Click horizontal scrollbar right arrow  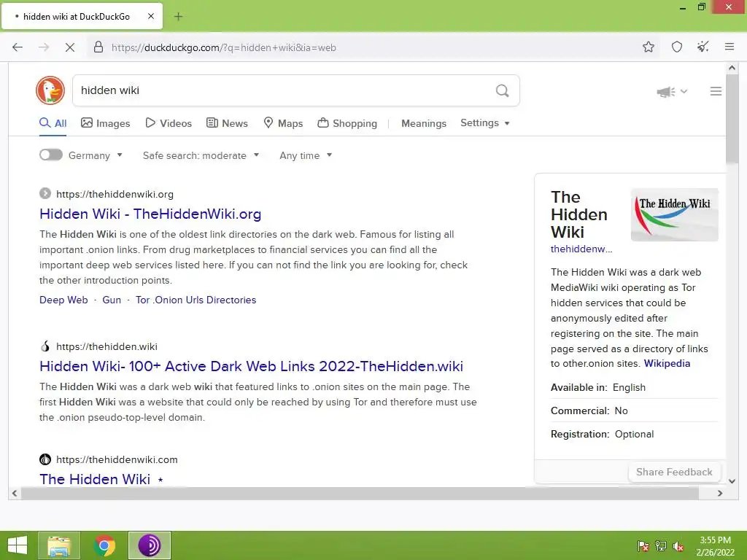[x=720, y=494]
